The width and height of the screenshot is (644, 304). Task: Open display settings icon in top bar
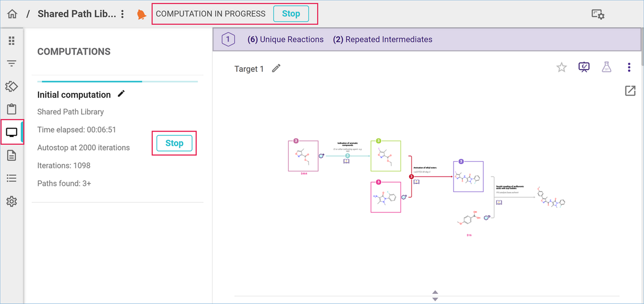(x=598, y=15)
